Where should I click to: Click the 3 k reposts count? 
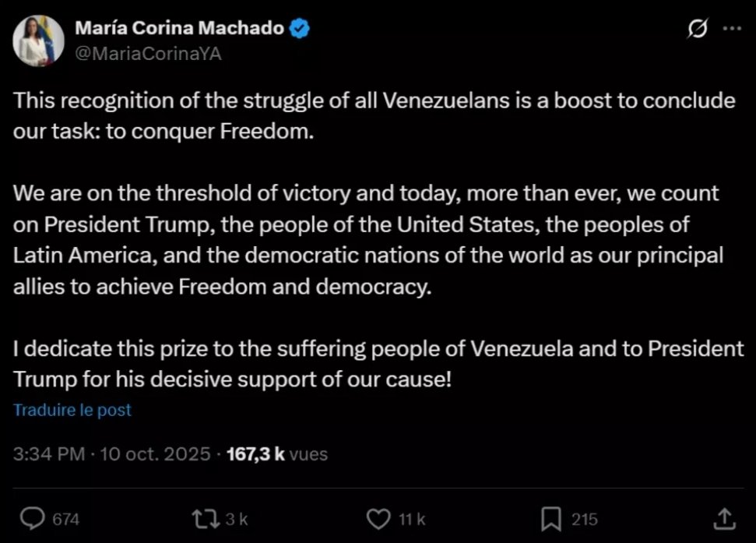click(x=238, y=519)
